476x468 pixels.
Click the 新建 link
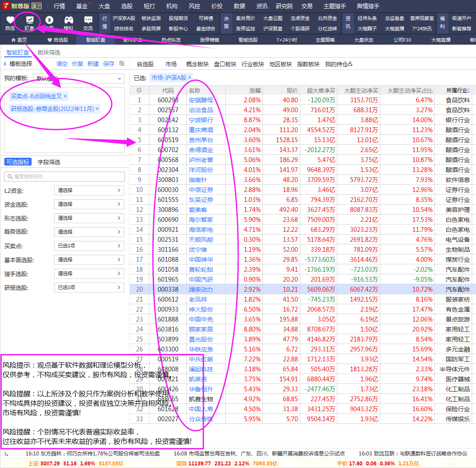click(93, 64)
